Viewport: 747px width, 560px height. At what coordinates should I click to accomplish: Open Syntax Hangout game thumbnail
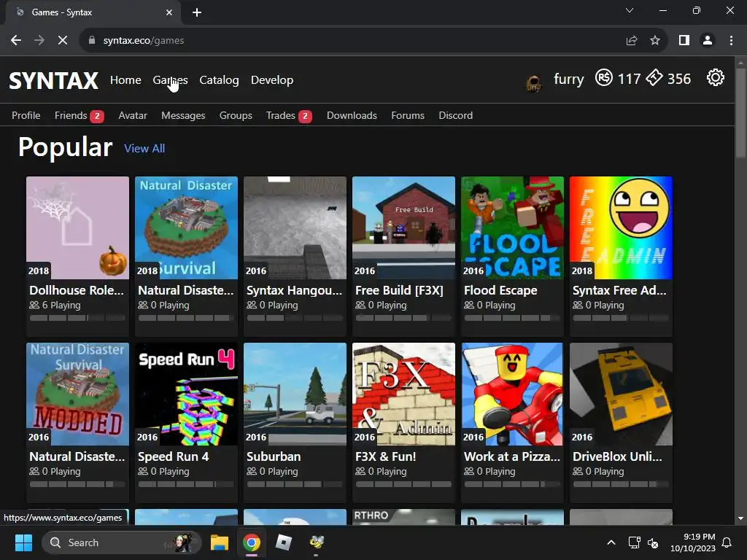(x=295, y=227)
